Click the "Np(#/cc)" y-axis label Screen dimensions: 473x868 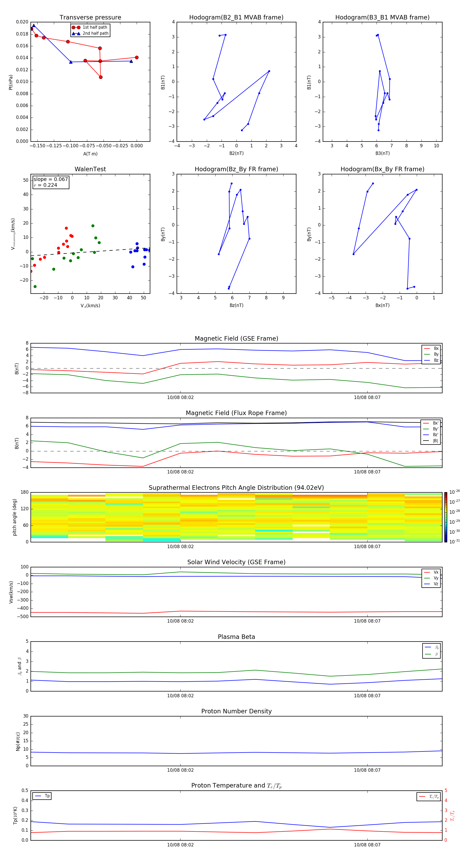point(18,741)
